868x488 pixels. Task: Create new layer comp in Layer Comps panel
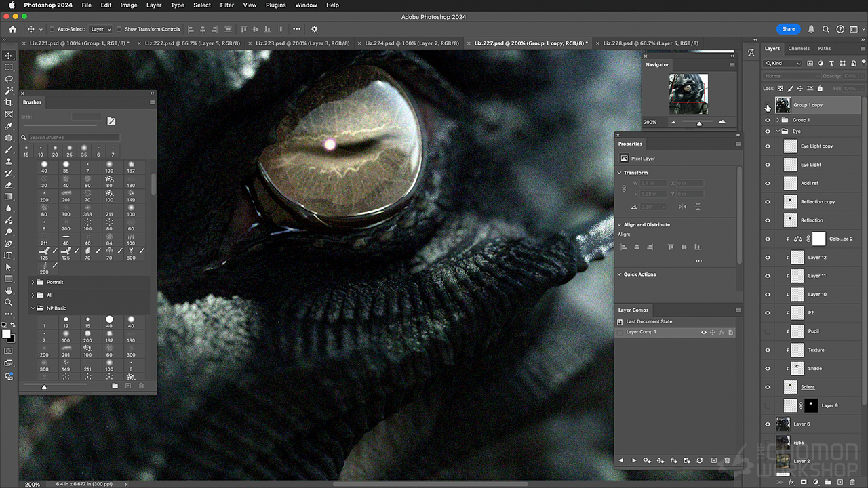(x=713, y=460)
